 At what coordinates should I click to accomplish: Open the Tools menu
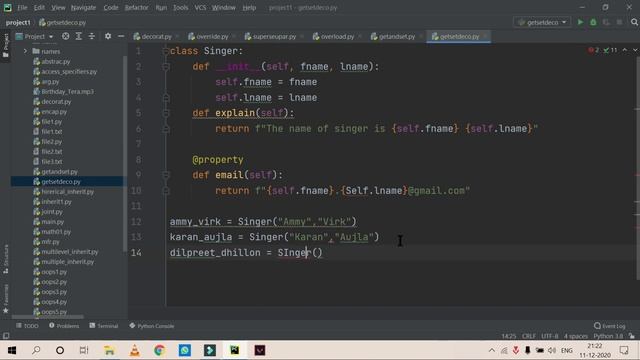180,7
